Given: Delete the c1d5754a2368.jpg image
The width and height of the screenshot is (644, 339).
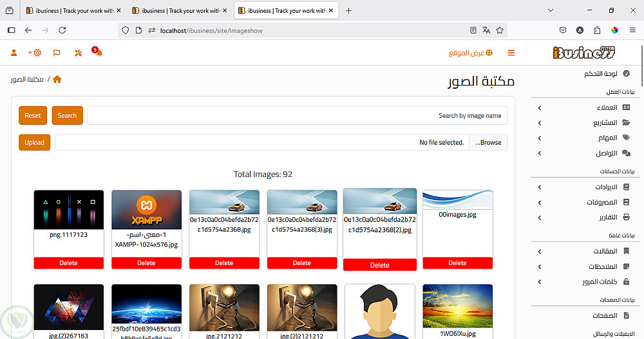Looking at the screenshot, I should click(x=224, y=263).
